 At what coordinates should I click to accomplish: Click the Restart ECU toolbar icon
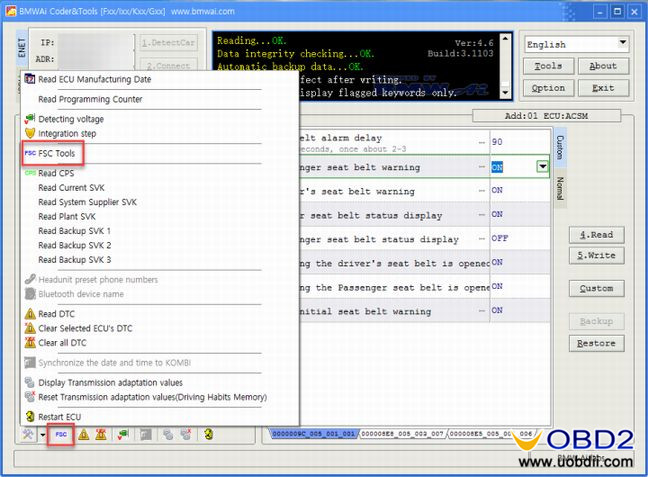(209, 434)
